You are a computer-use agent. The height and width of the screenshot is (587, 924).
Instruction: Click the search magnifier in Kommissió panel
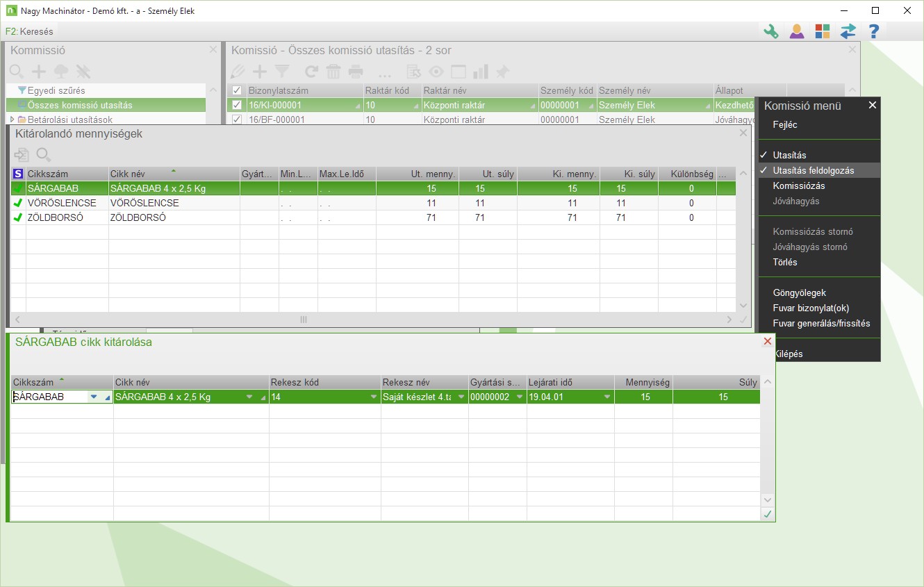tap(17, 71)
